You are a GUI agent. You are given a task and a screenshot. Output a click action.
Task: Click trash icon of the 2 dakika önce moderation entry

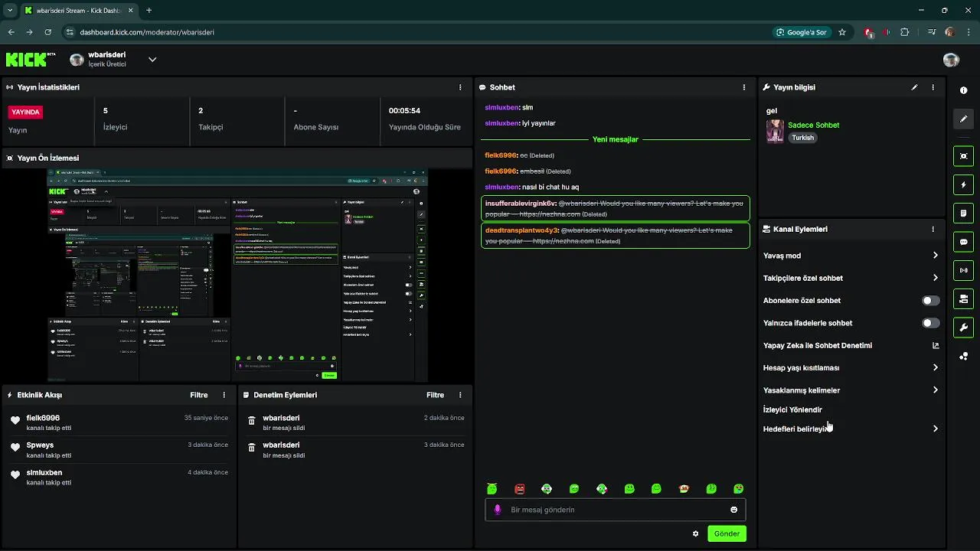coord(251,421)
